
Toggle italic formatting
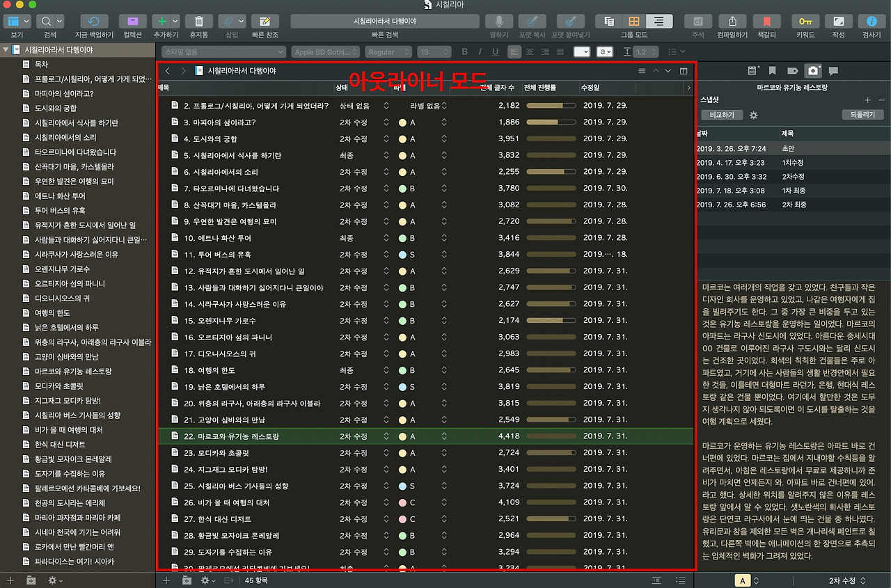coord(480,51)
